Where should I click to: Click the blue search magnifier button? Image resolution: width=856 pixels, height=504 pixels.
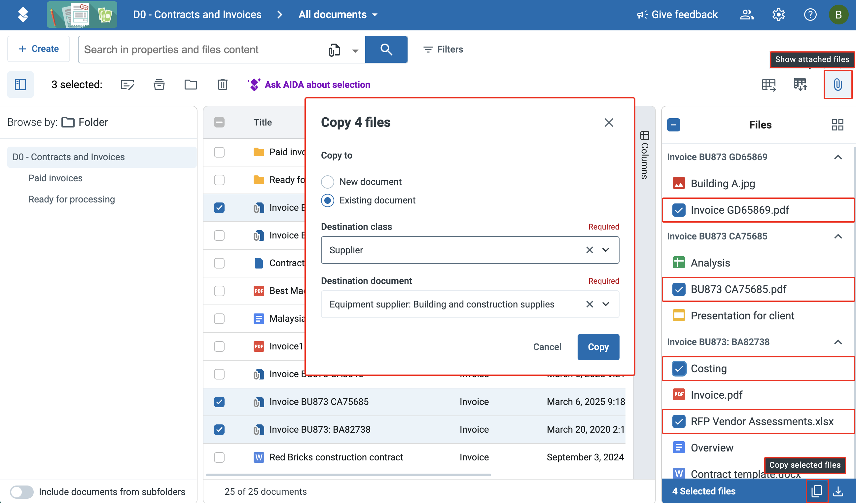(x=386, y=50)
